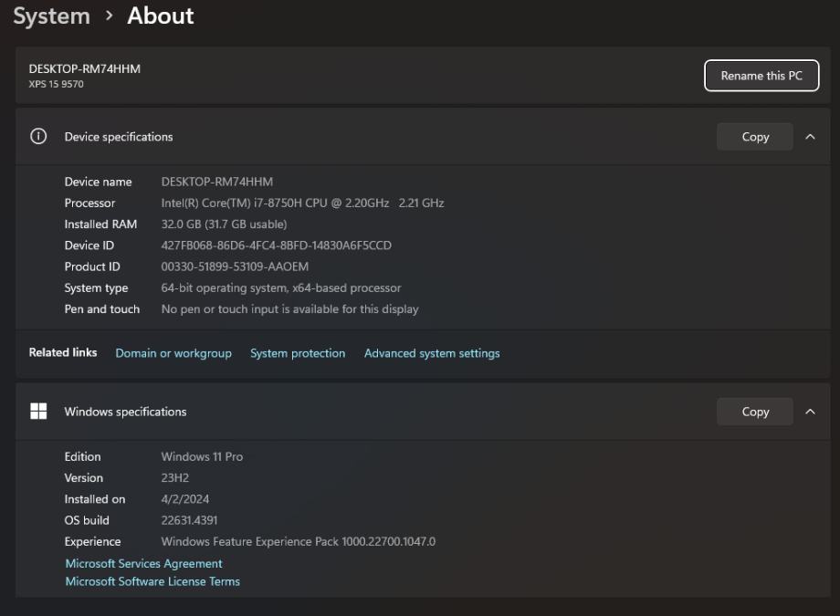Open Microsoft Software License Terms
840x616 pixels.
click(152, 581)
